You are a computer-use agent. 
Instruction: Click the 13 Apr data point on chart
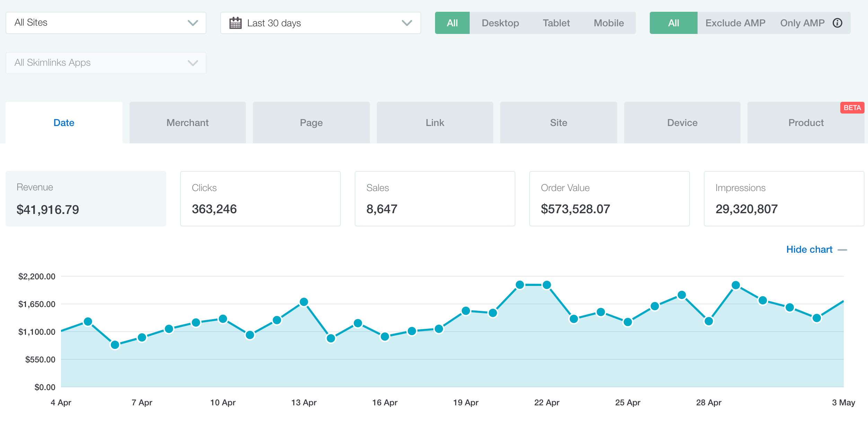click(304, 302)
